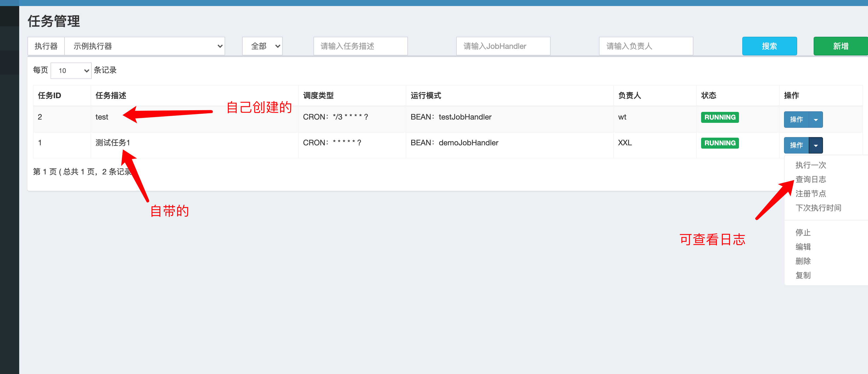Open dropdown caret for task test row
868x374 pixels.
[x=816, y=120]
